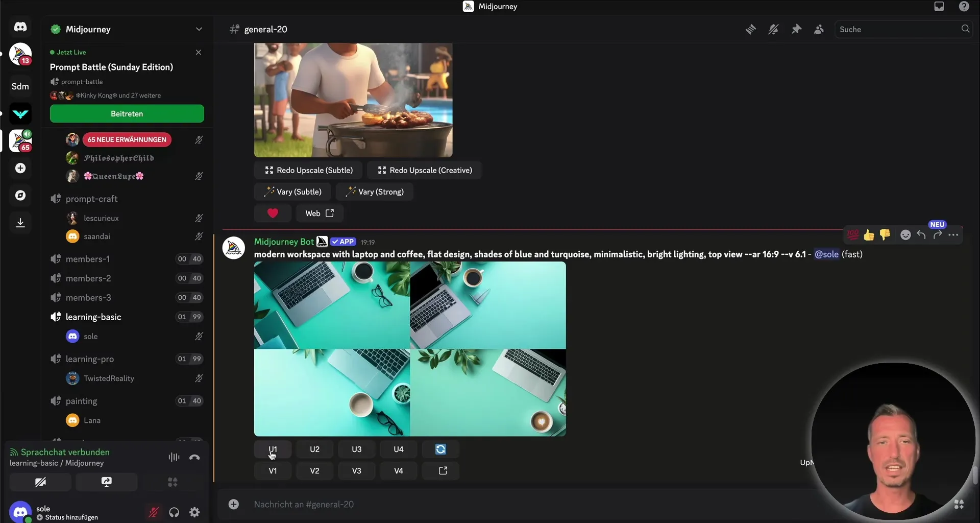This screenshot has height=523, width=980.
Task: Open pinned messages for general-20
Action: (797, 29)
